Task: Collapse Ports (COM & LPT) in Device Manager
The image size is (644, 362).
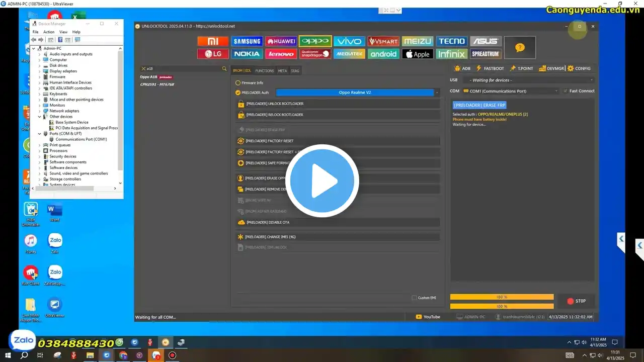Action: click(40, 134)
